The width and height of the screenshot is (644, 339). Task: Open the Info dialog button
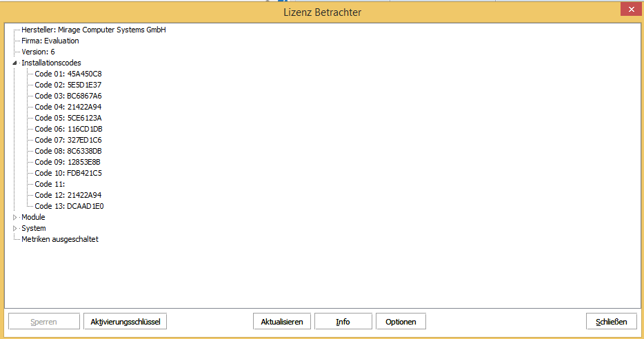click(343, 322)
